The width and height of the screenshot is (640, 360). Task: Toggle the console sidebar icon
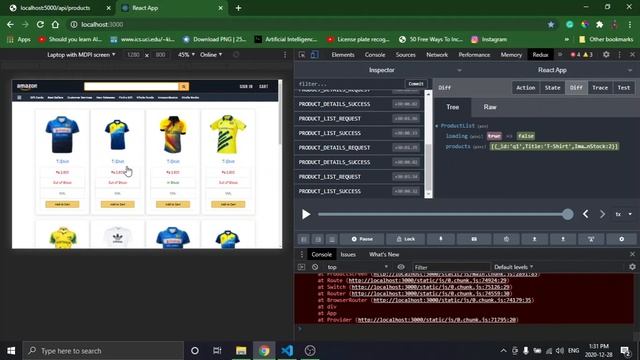pyautogui.click(x=302, y=267)
